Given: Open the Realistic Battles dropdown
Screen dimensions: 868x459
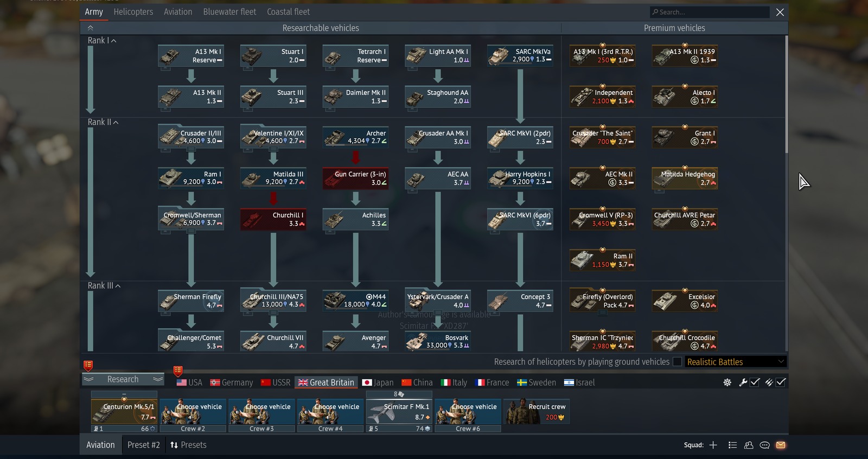Looking at the screenshot, I should pos(736,362).
